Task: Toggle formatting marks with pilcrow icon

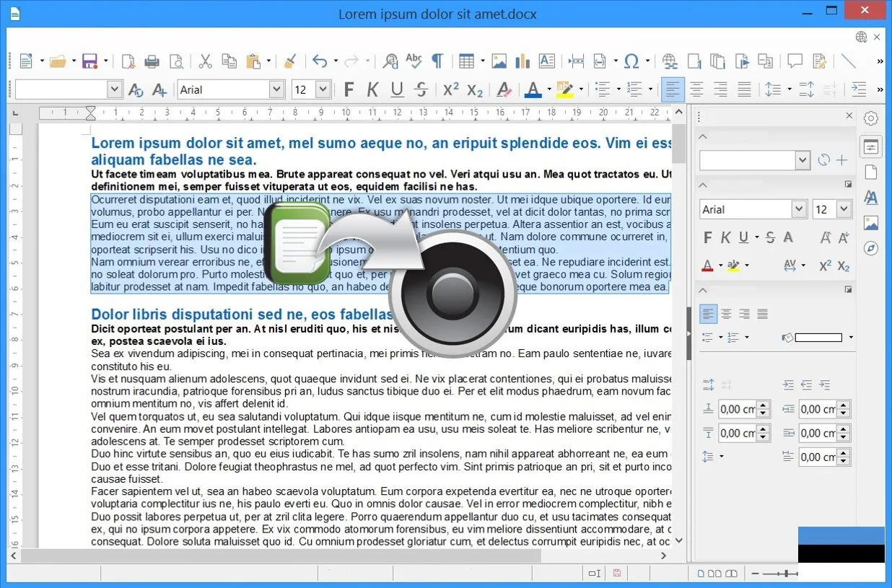Action: pyautogui.click(x=437, y=61)
